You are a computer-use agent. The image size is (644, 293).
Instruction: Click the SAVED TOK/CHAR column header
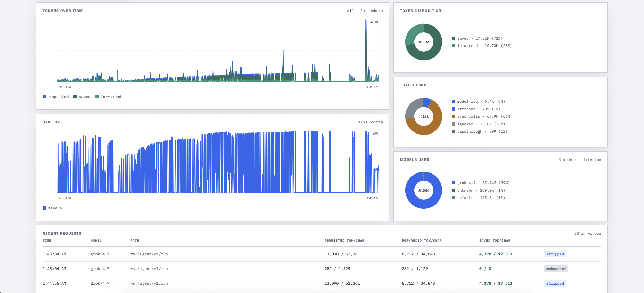coord(495,241)
